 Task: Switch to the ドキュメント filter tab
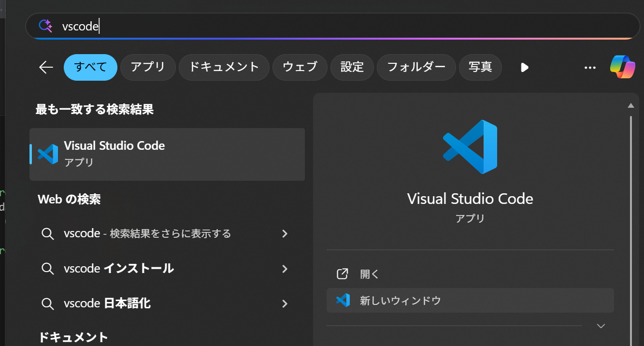(x=224, y=67)
